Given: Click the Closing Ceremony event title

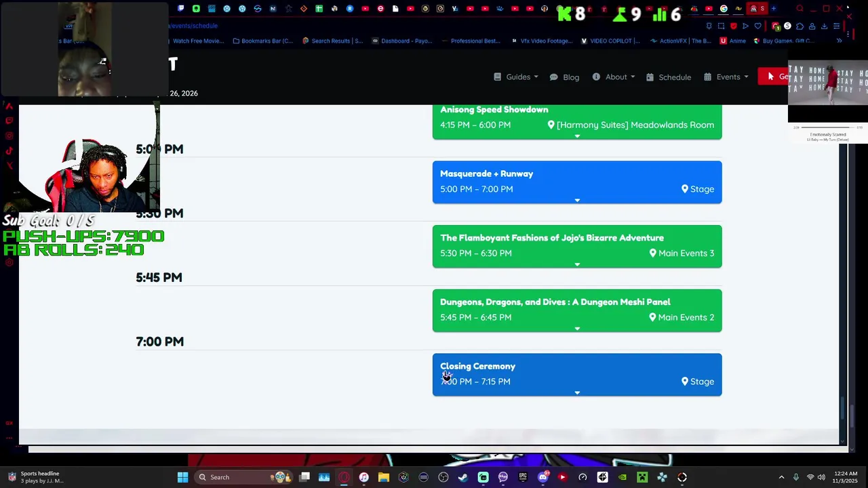Looking at the screenshot, I should 477,366.
